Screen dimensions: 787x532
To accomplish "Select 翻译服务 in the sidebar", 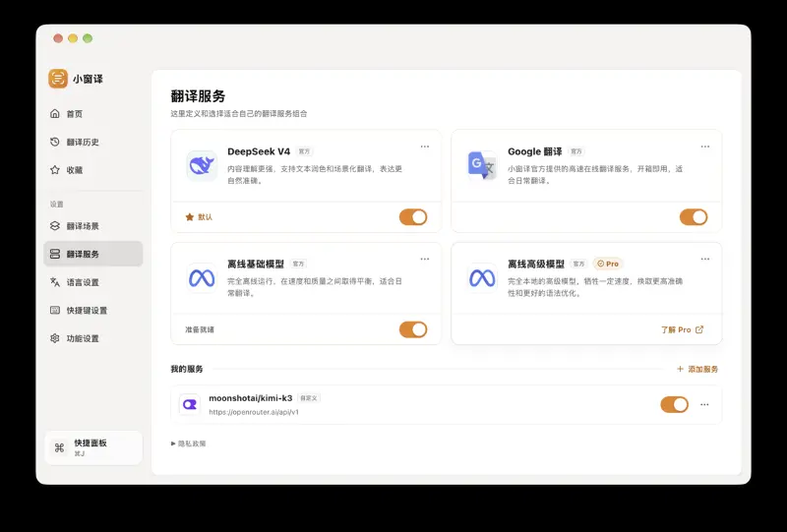I will click(x=93, y=254).
